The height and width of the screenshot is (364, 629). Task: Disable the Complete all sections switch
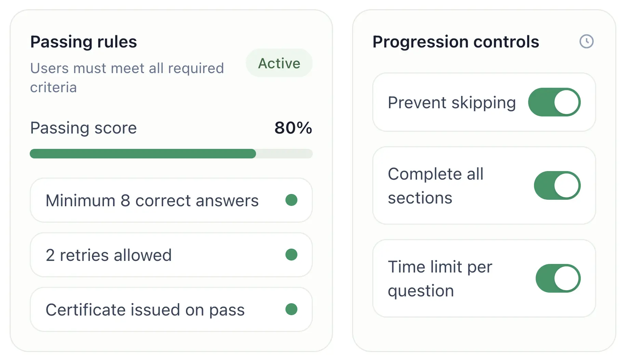(x=557, y=185)
